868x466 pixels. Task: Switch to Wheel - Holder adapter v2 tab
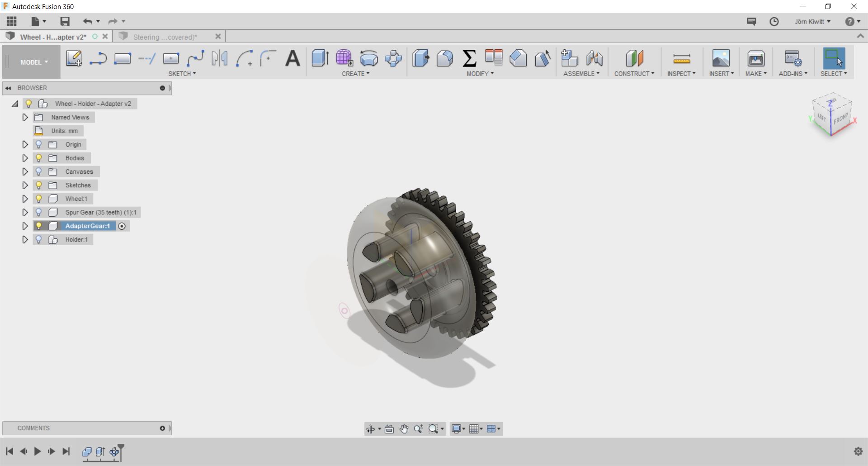(53, 37)
